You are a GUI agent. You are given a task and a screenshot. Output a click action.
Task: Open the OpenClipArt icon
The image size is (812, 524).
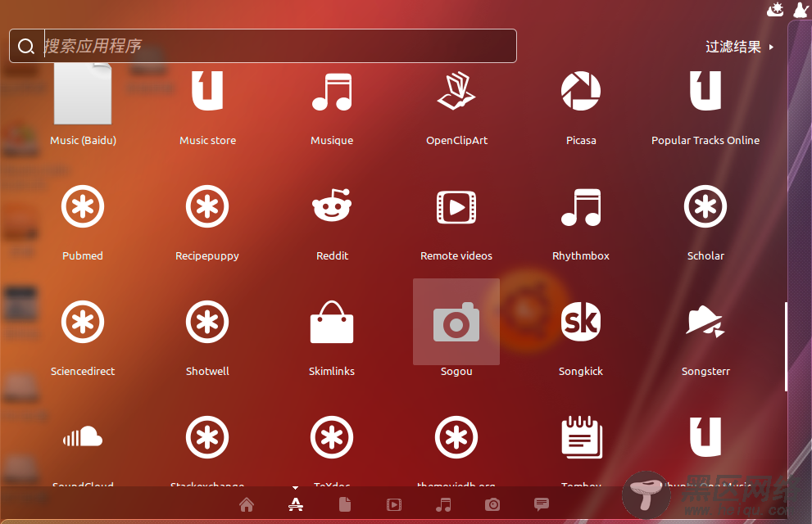[x=456, y=91]
